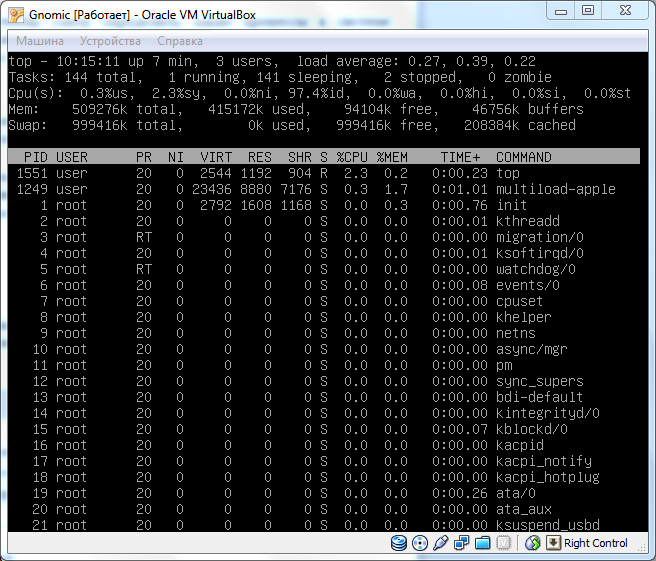Select the top process row command
Image resolution: width=656 pixels, height=561 pixels.
507,173
